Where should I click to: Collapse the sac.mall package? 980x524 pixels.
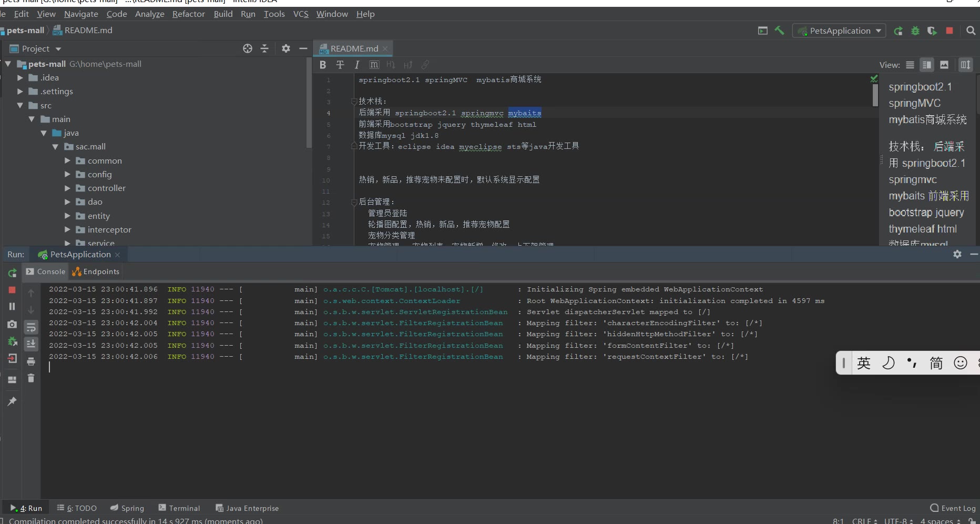tap(55, 146)
